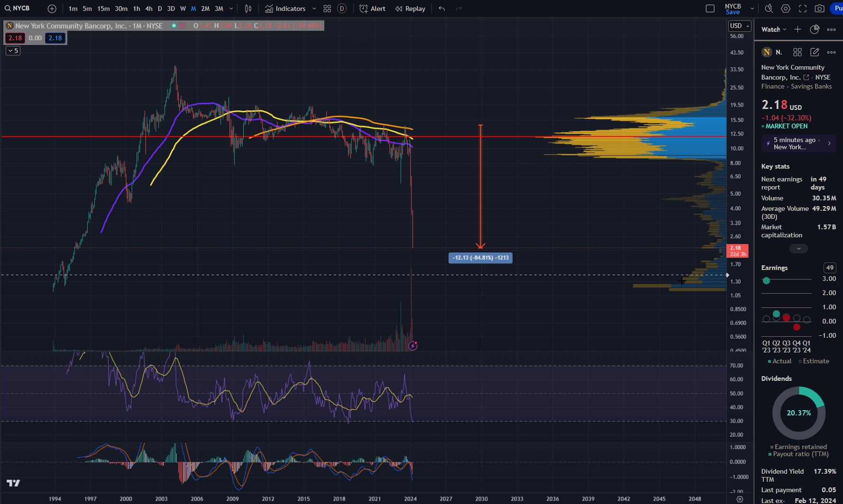This screenshot has width=843, height=504.
Task: Expand more Key stats with chevron button
Action: tap(798, 249)
